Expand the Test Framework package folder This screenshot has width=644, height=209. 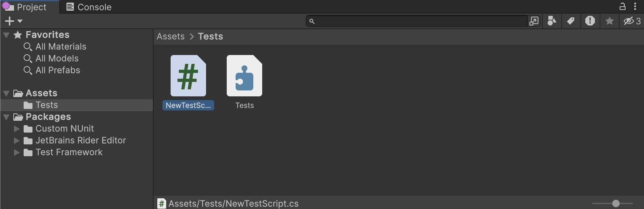17,153
